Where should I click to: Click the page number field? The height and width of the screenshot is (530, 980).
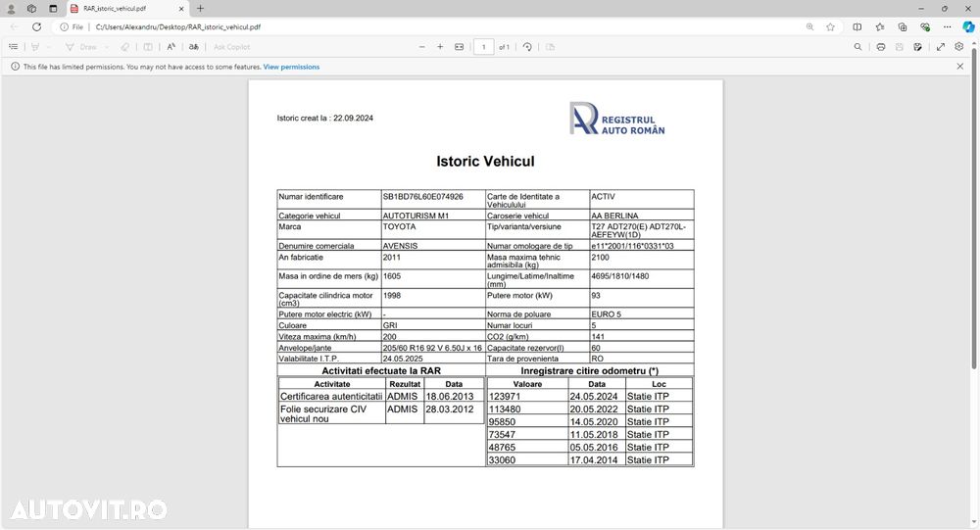tap(484, 47)
